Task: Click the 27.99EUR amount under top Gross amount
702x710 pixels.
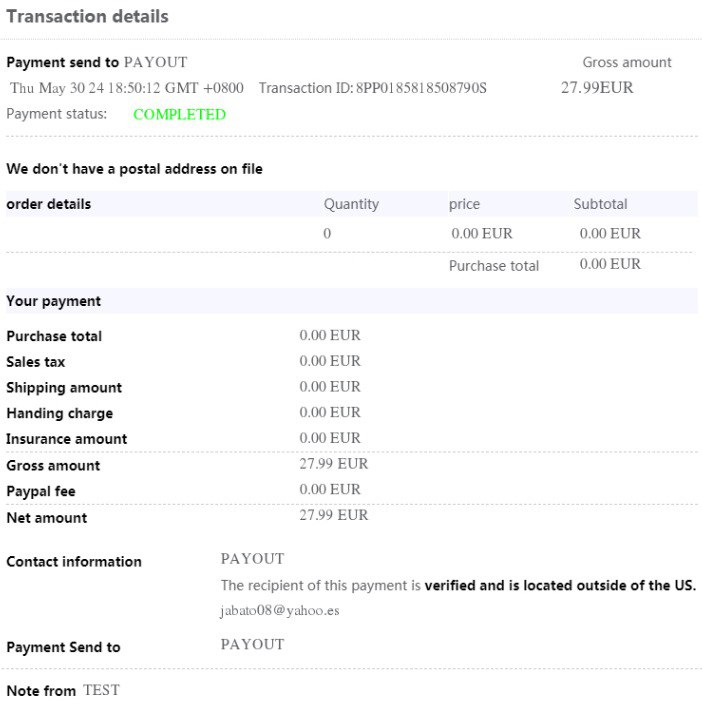Action: [x=597, y=88]
